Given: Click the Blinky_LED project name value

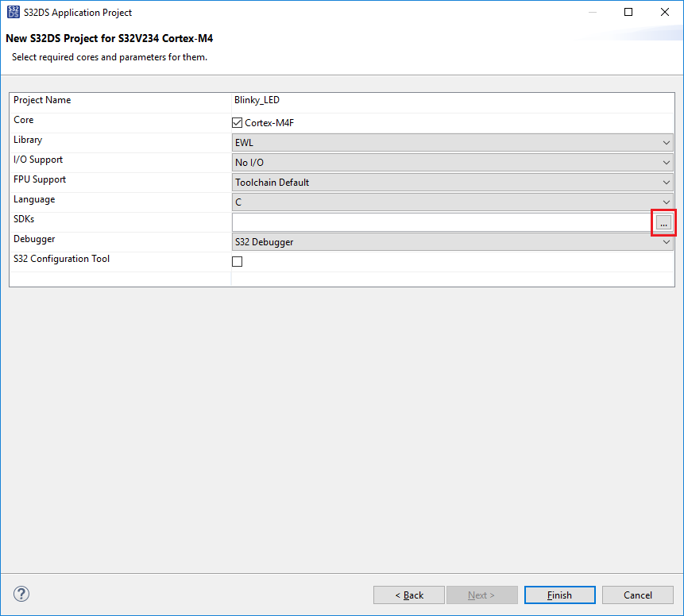Looking at the screenshot, I should 257,100.
